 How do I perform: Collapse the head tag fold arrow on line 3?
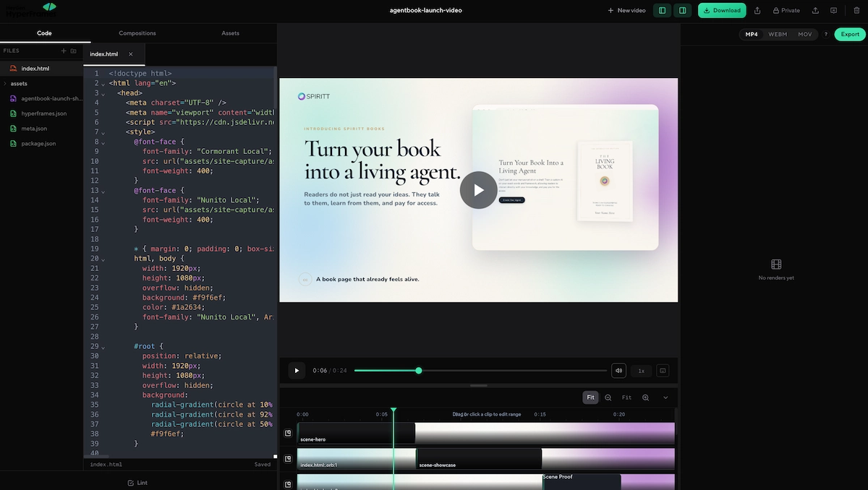point(103,93)
